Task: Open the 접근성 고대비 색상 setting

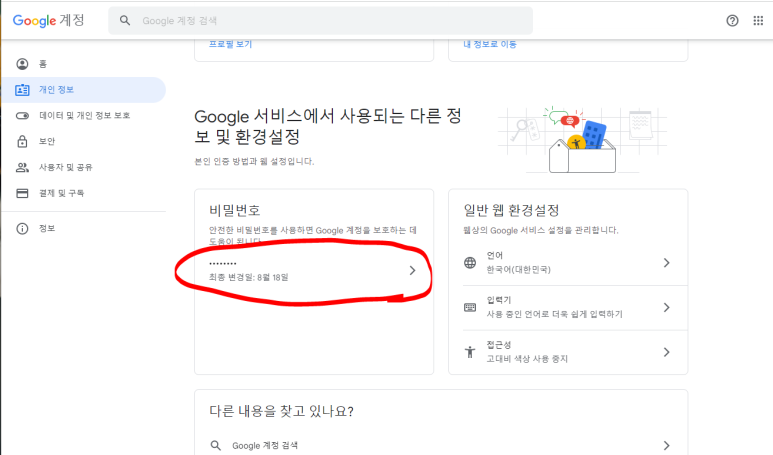Action: (x=568, y=352)
